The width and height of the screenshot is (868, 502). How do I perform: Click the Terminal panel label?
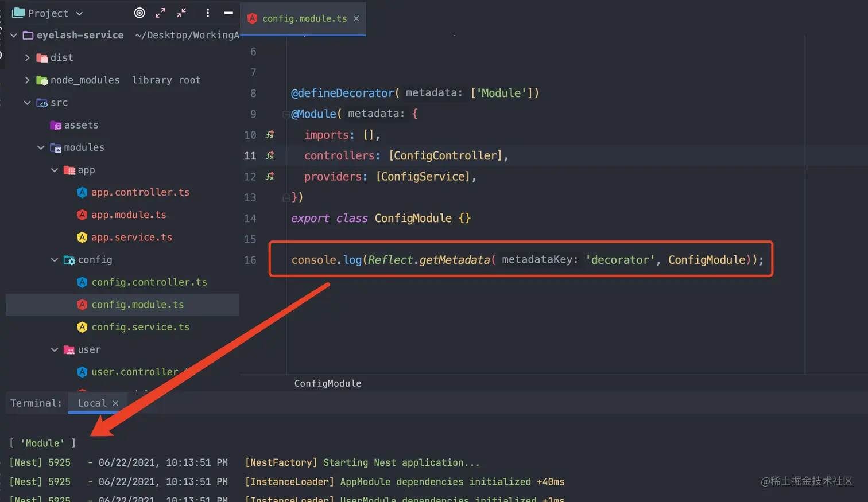36,403
